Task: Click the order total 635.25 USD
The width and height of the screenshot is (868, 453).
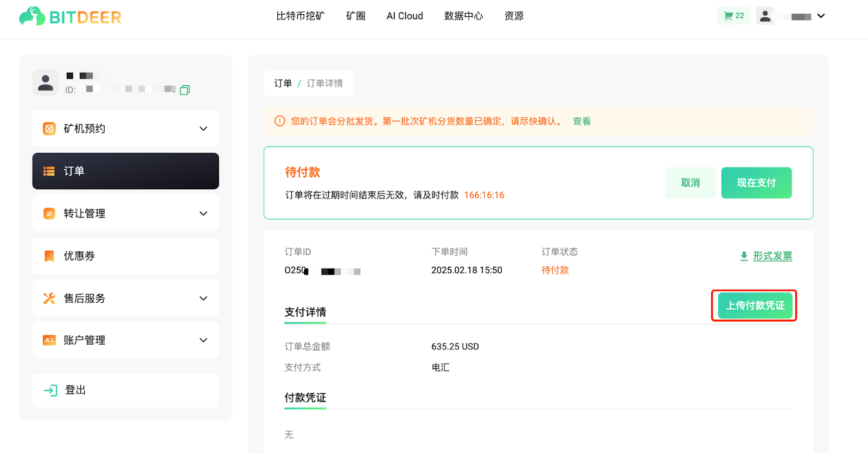Action: point(455,347)
